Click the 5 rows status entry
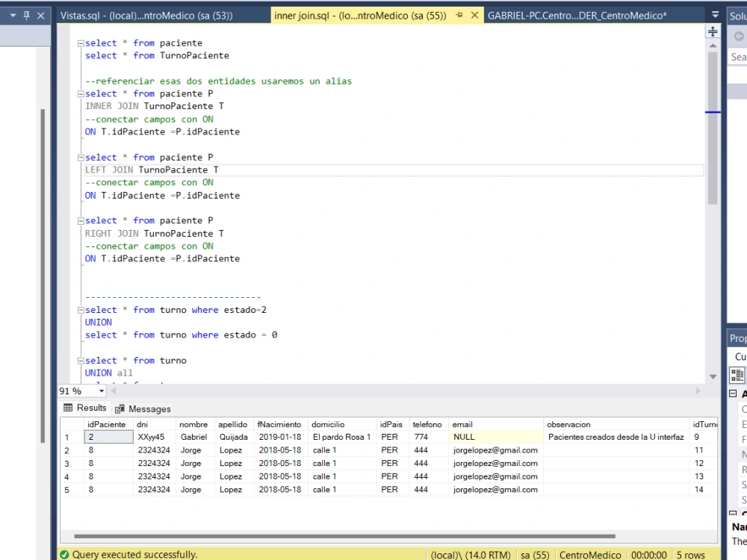Screen dimensions: 747x560 tap(690, 556)
